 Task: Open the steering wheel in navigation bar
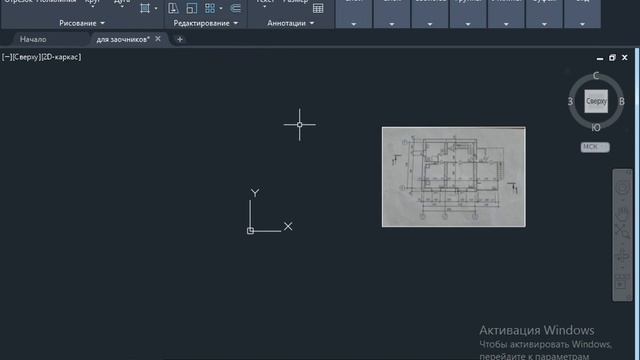pos(622,188)
